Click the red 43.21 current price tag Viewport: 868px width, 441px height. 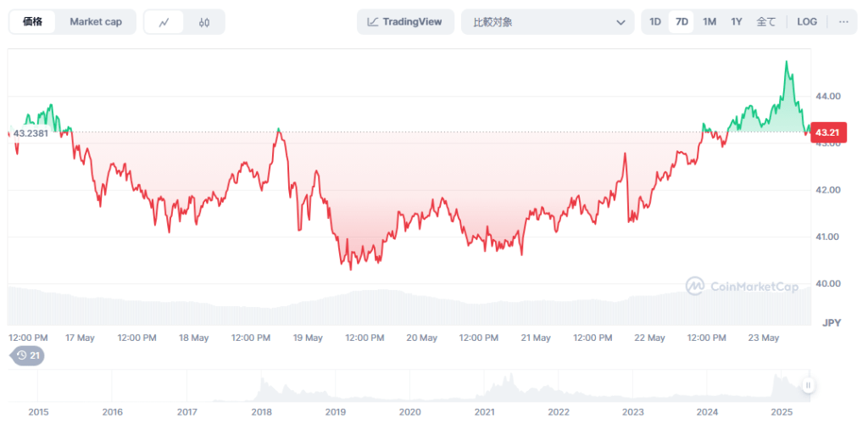point(826,132)
